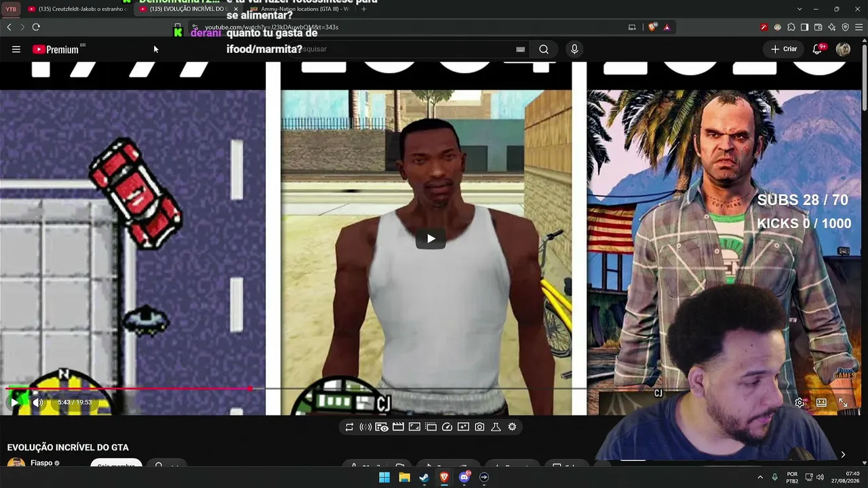Click the YouTube search input field
Screen dimensions: 868x488
click(407, 49)
